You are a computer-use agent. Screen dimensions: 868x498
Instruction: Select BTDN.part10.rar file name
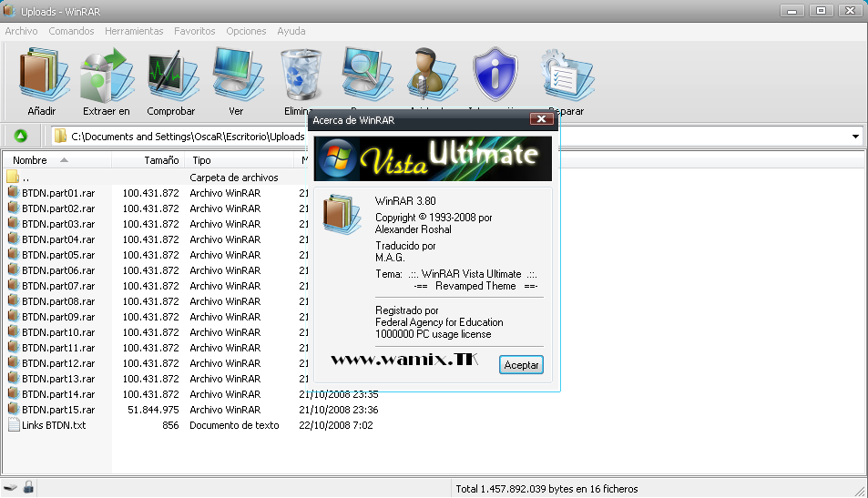pyautogui.click(x=58, y=332)
